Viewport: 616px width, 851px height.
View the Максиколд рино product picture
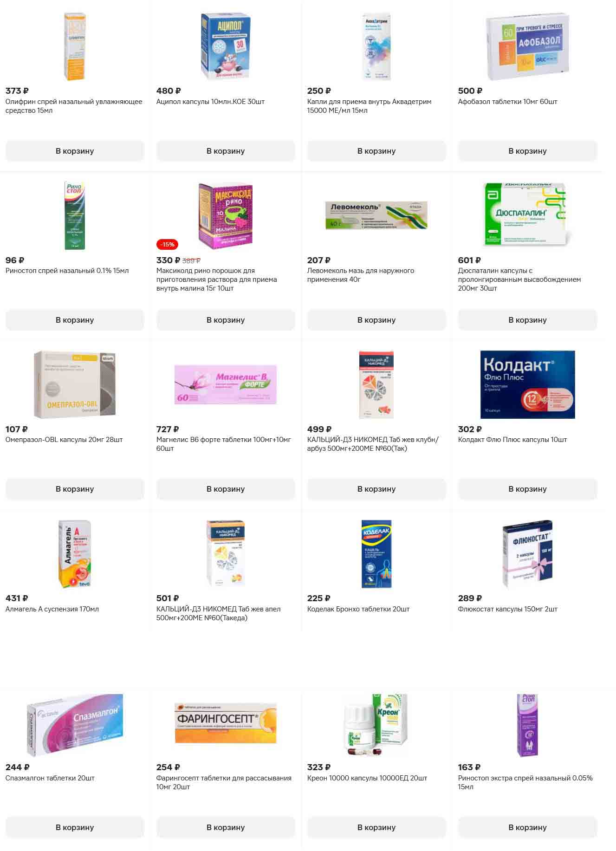pyautogui.click(x=226, y=215)
